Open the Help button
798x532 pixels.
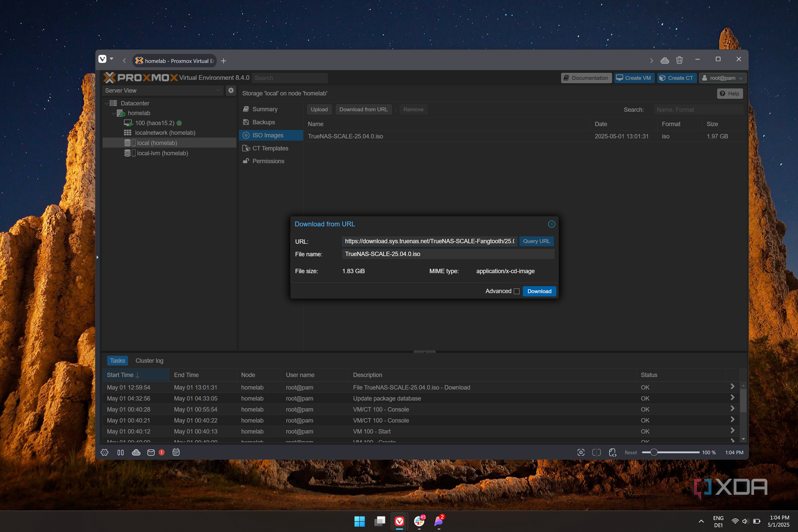730,93
